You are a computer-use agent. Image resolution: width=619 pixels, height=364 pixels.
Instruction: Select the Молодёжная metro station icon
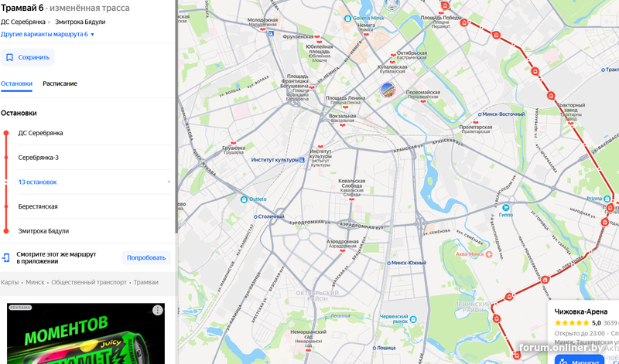click(262, 29)
